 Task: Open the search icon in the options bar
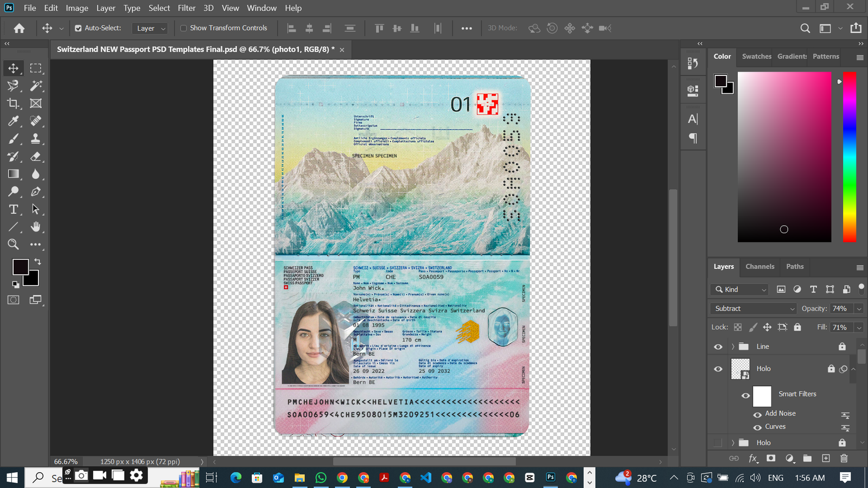pos(806,28)
